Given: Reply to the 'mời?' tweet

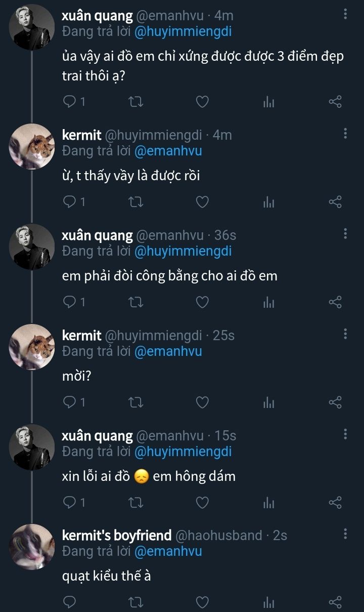Looking at the screenshot, I should (69, 402).
